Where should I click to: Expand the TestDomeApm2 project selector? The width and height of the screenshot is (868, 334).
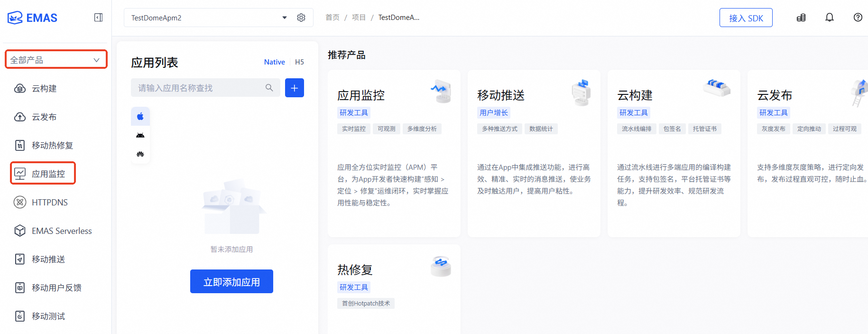pyautogui.click(x=209, y=18)
